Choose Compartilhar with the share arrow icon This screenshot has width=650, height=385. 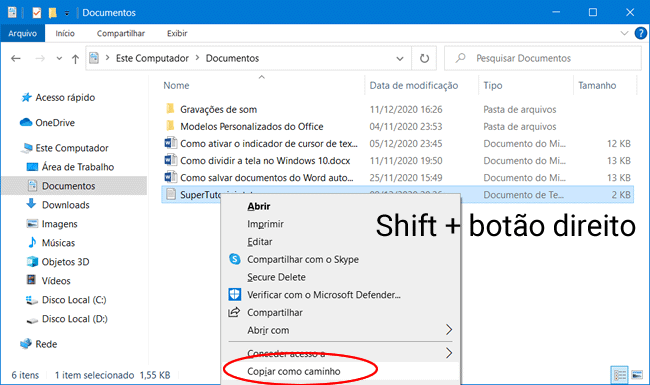[275, 312]
